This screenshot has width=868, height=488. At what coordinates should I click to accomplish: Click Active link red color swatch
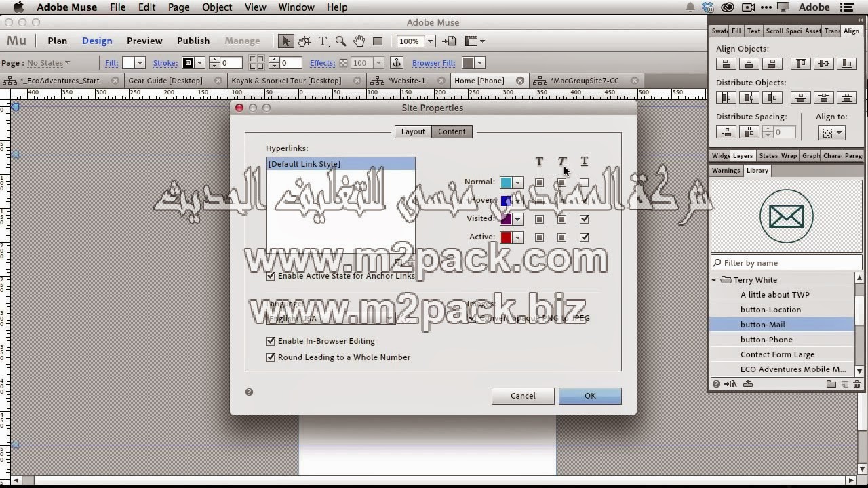tap(506, 237)
